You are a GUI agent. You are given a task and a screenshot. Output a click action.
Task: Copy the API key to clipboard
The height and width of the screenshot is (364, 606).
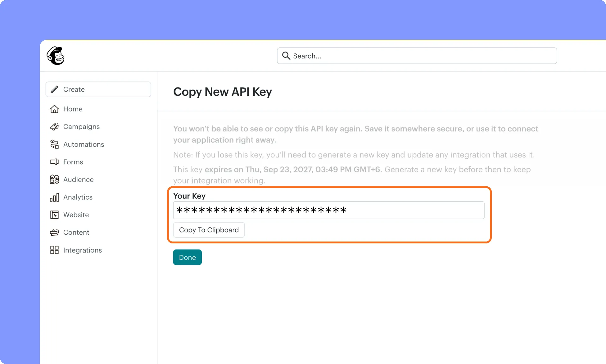tap(209, 230)
